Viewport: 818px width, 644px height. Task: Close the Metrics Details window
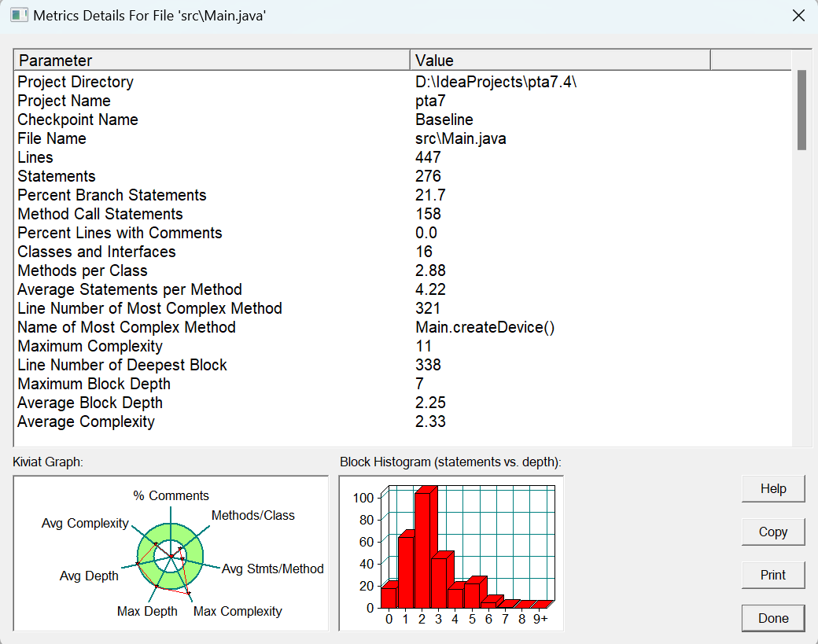pyautogui.click(x=798, y=16)
